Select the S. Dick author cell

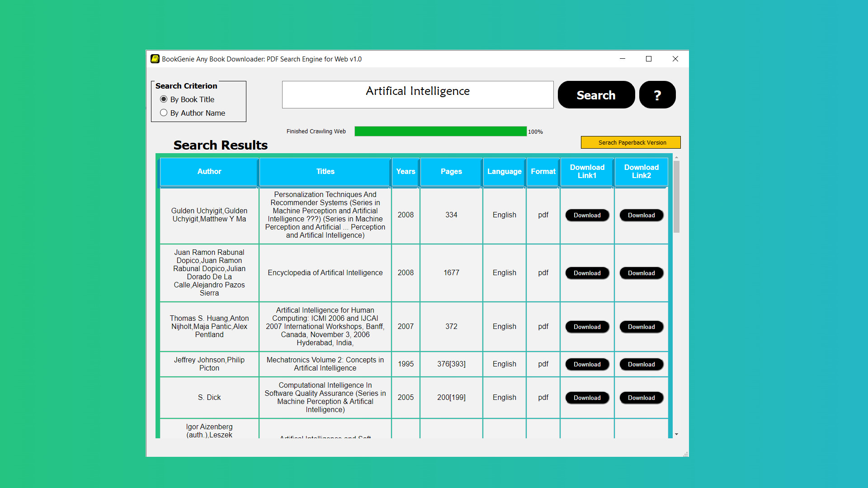(209, 398)
